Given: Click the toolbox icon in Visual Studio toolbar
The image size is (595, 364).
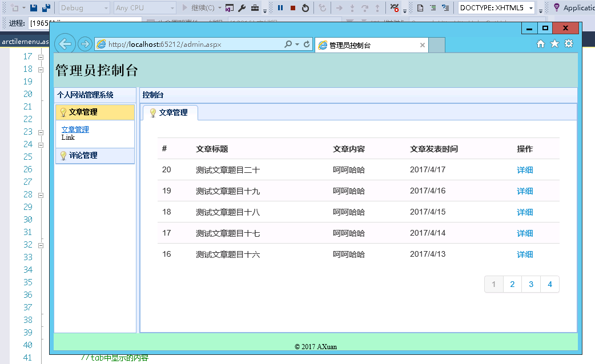Looking at the screenshot, I should [x=255, y=7].
